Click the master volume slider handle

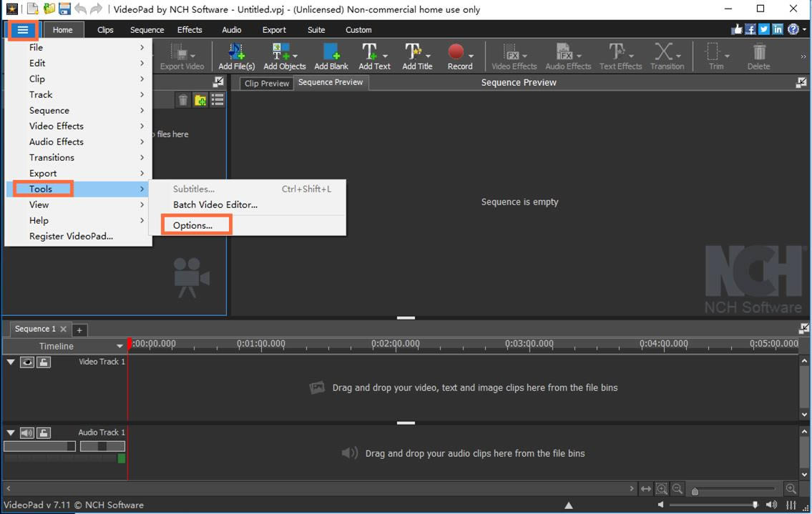(x=755, y=505)
